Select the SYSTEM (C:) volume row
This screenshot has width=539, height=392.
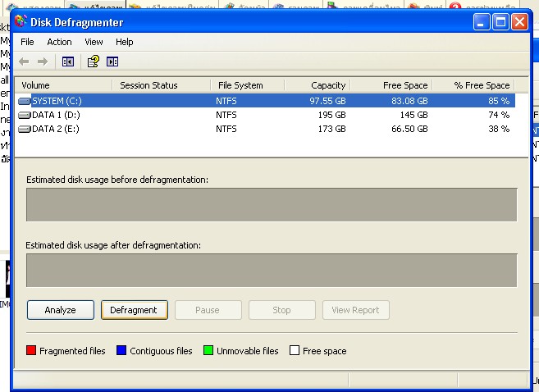point(266,101)
